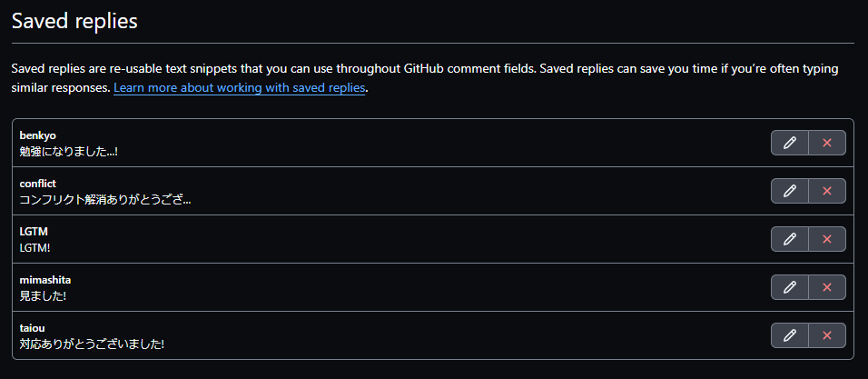
Task: Click the conflict reply title
Action: pos(37,184)
